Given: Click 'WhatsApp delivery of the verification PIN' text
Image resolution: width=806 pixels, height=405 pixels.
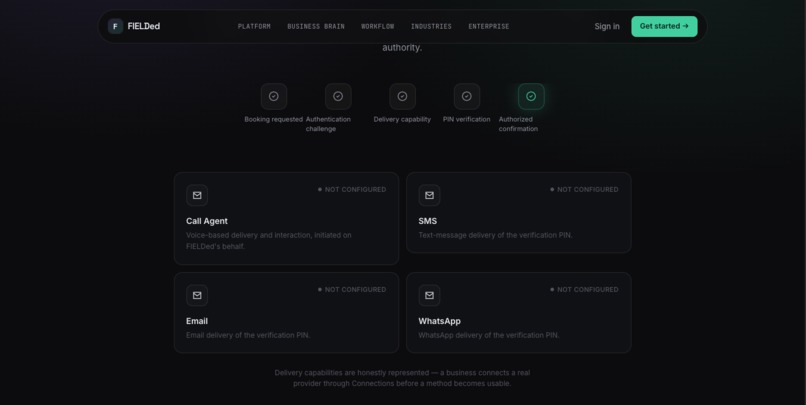Looking at the screenshot, I should pyautogui.click(x=488, y=335).
